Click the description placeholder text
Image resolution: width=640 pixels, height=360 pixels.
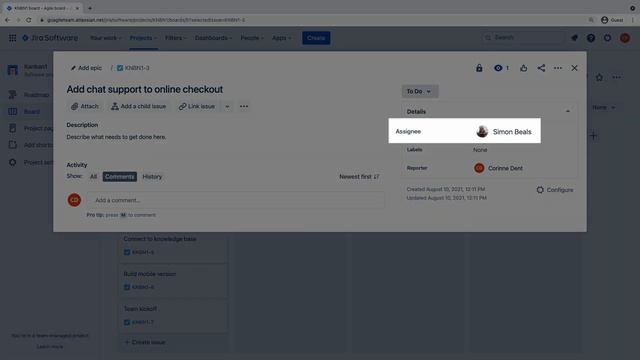pyautogui.click(x=116, y=137)
